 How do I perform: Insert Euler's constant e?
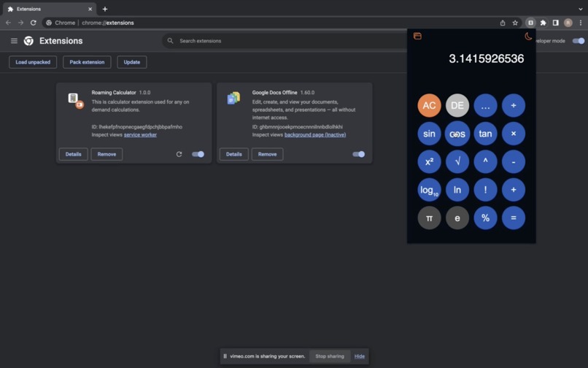tap(457, 218)
